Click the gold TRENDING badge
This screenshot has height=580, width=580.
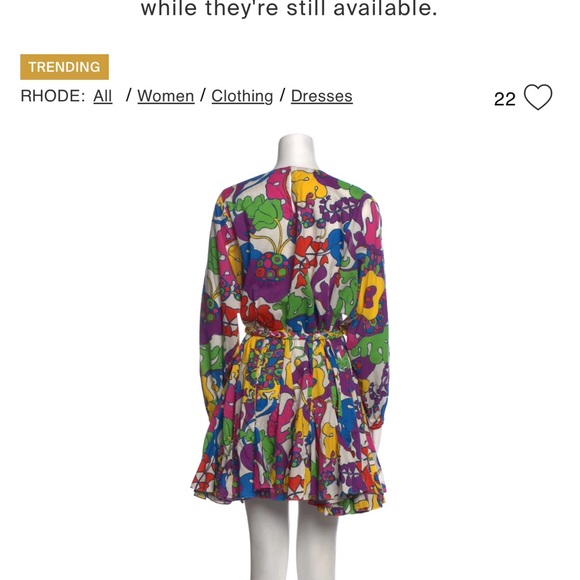(x=64, y=67)
